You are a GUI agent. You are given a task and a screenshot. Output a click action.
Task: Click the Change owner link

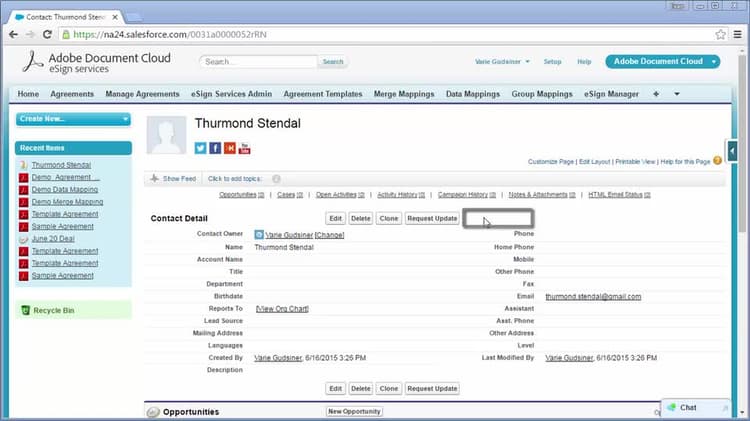click(x=330, y=235)
